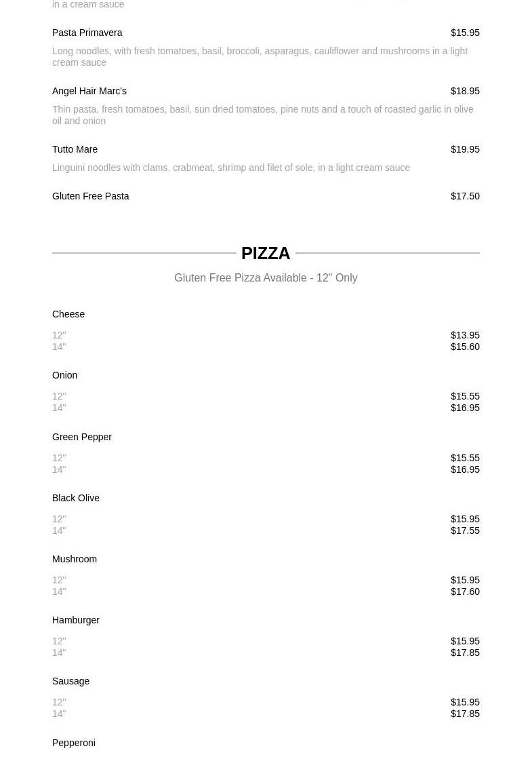Screen dimensions: 532x757
Task: Click the $15.60 Cheese pizza price
Action: coord(465,347)
